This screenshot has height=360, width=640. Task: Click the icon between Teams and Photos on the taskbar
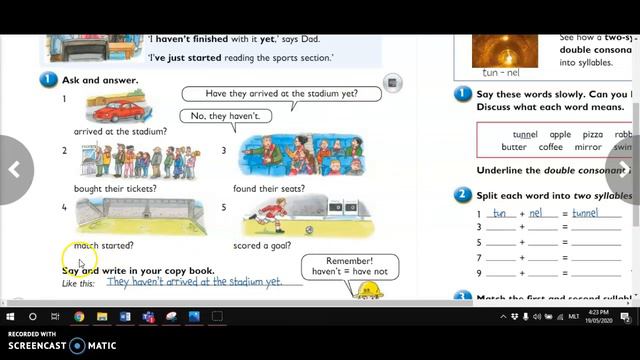pos(171,317)
